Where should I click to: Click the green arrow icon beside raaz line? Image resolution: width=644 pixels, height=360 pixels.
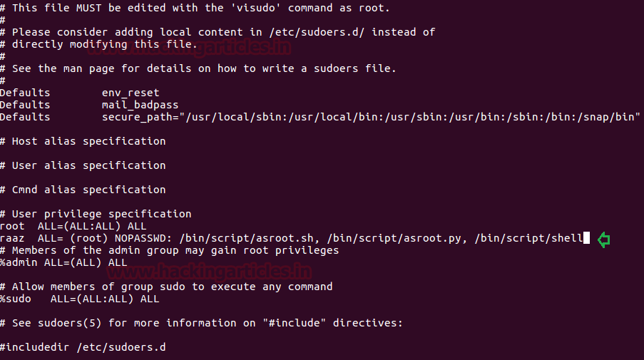pyautogui.click(x=604, y=239)
